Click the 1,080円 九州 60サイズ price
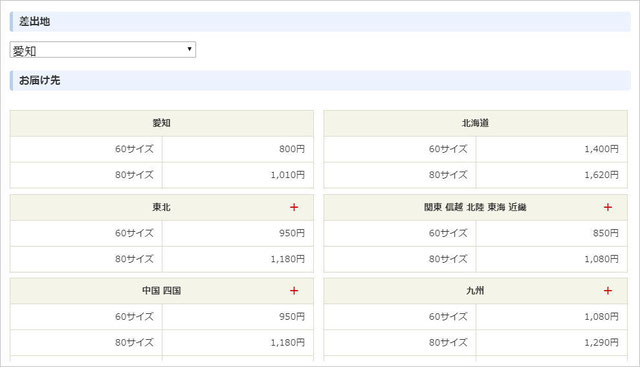The width and height of the screenshot is (640, 367). [601, 317]
